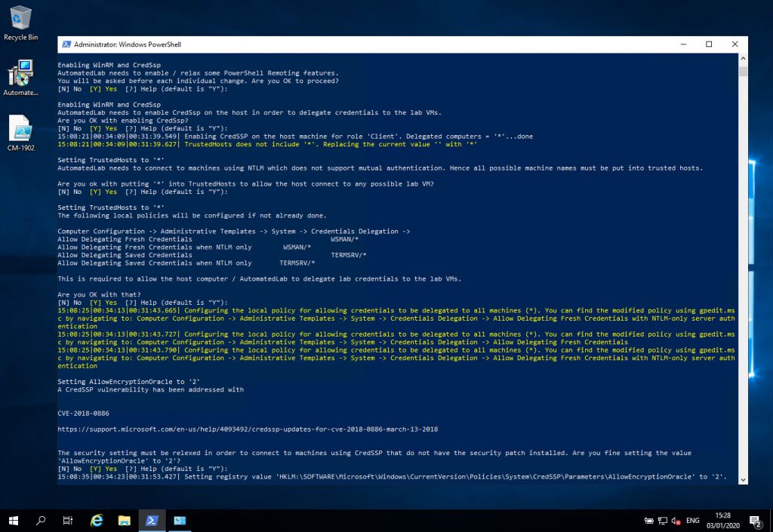Minimize the PowerShell window
Image resolution: width=773 pixels, height=532 pixels.
pyautogui.click(x=683, y=45)
